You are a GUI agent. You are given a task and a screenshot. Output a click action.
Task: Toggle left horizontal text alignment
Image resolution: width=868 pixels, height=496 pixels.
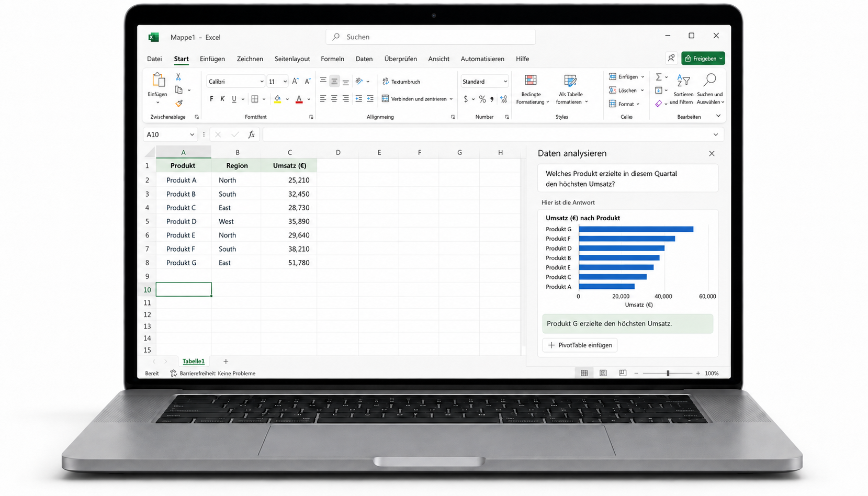323,99
